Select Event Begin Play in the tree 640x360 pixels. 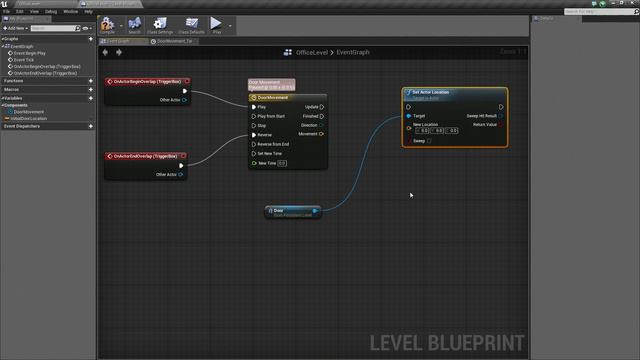pyautogui.click(x=29, y=53)
